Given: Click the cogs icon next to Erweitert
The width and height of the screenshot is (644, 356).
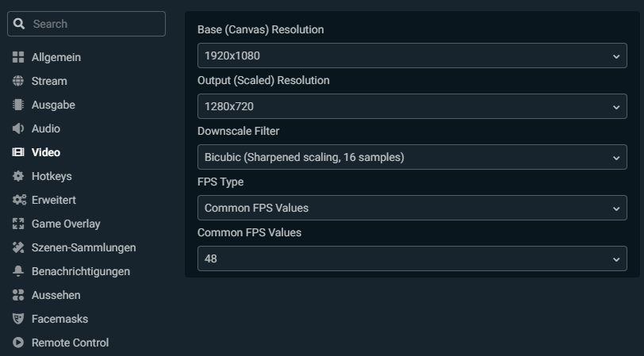Looking at the screenshot, I should [19, 200].
